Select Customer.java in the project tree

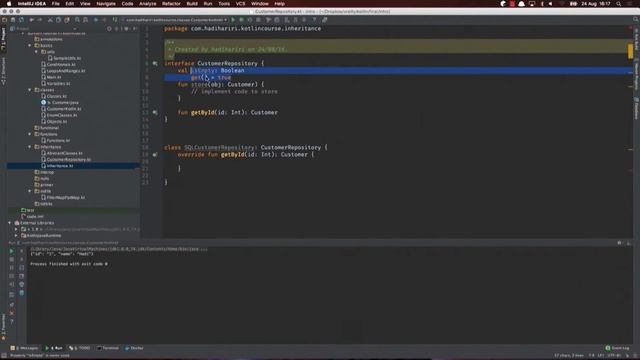point(60,102)
